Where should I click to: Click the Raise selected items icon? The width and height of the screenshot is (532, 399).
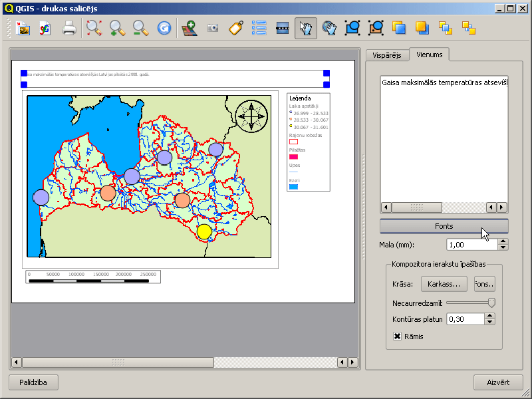399,28
